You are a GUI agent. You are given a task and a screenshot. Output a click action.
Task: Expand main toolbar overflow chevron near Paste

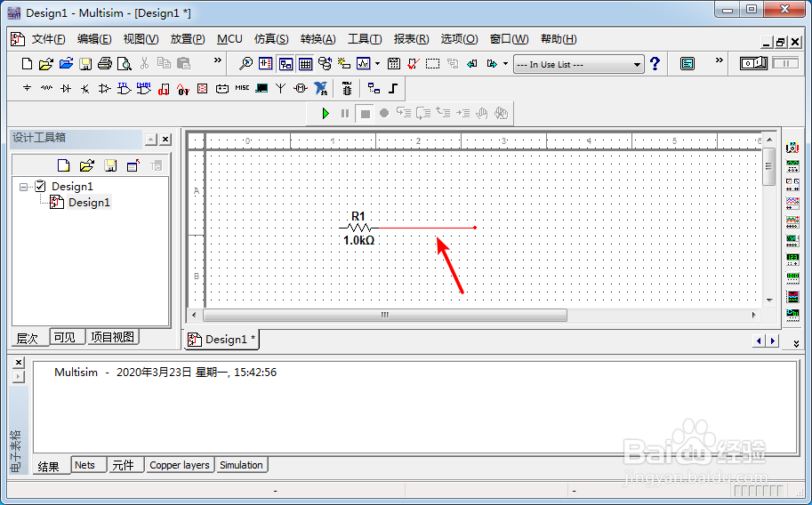tap(218, 60)
